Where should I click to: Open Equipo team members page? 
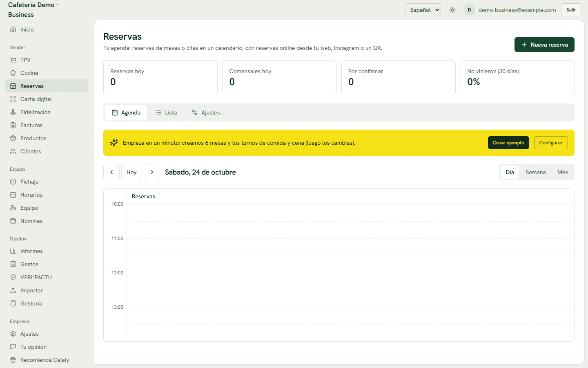click(x=47, y=208)
